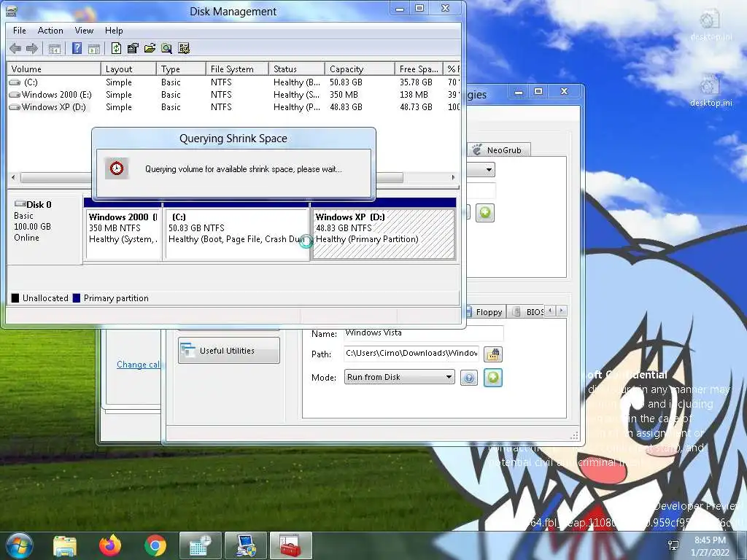The width and height of the screenshot is (747, 560).
Task: Click the Name field containing Windows Vista
Action: point(423,332)
